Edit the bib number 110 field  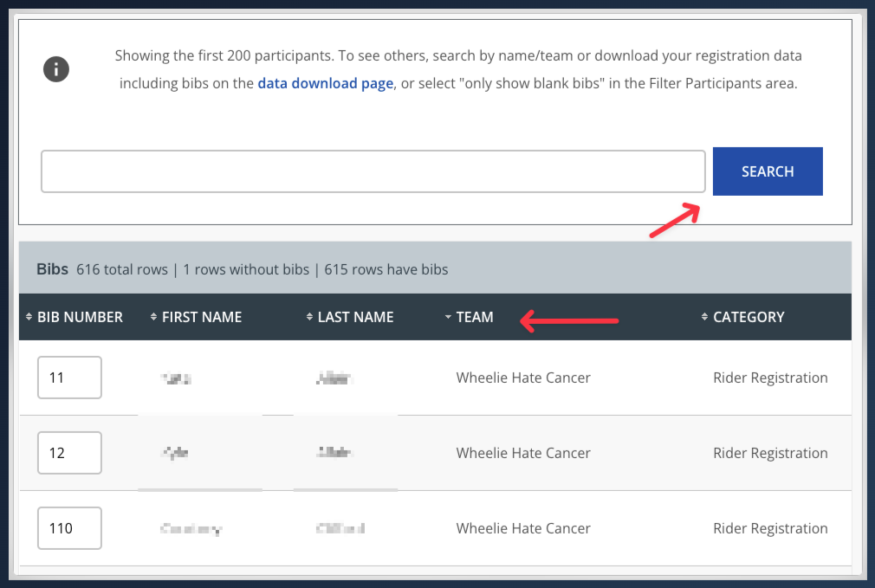[70, 528]
